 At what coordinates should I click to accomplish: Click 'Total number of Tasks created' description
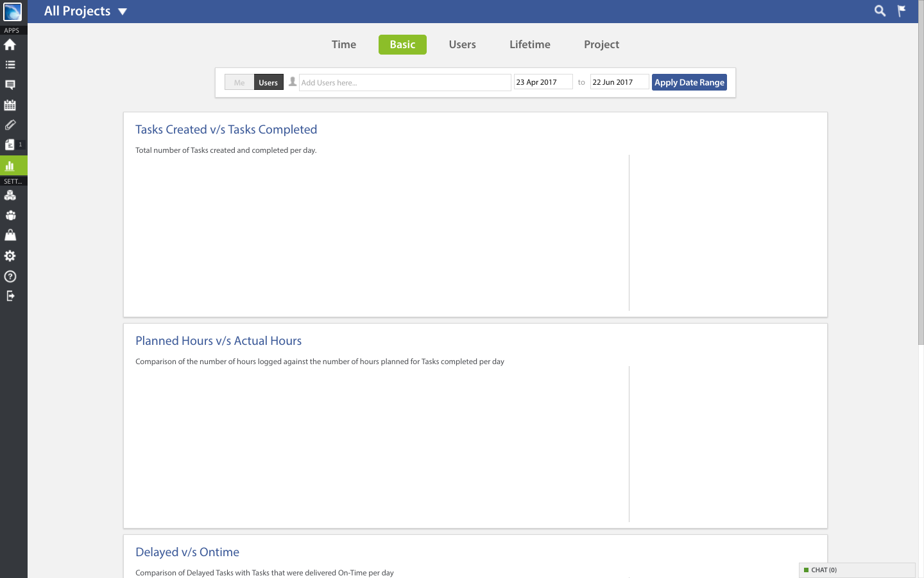tap(226, 150)
